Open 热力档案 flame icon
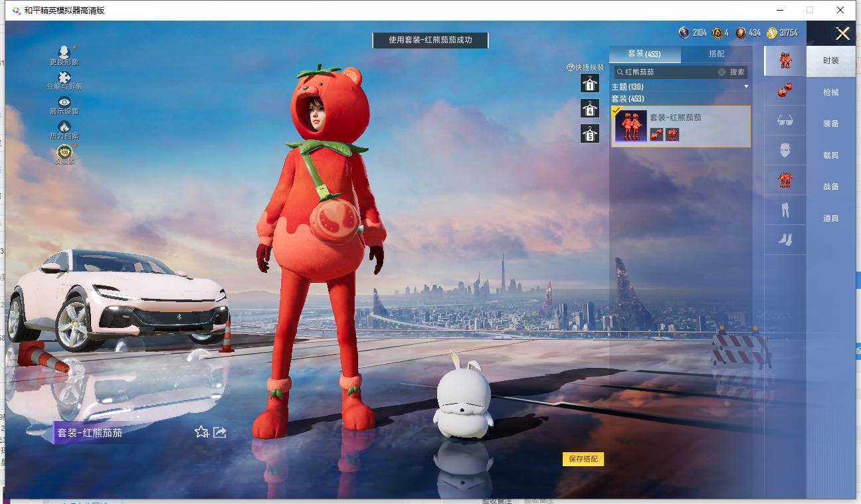Image resolution: width=861 pixels, height=504 pixels. [64, 129]
